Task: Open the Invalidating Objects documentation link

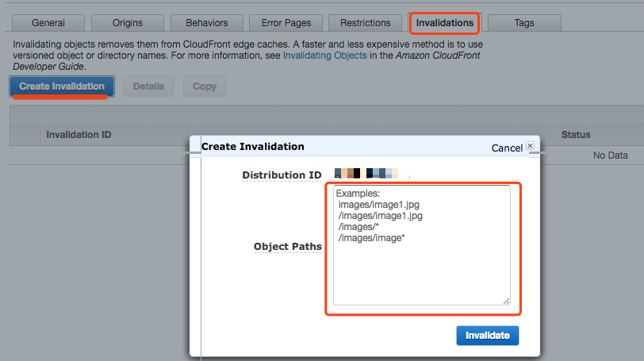Action: [325, 56]
